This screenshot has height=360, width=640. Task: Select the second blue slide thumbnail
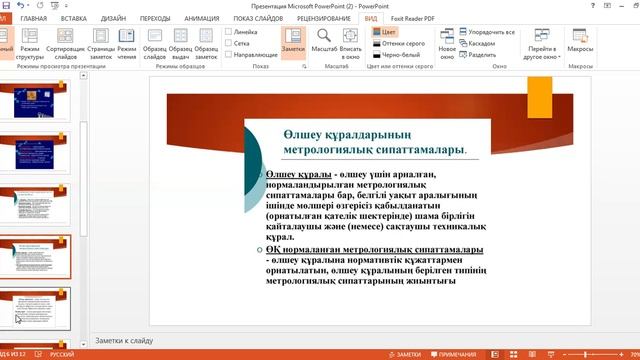pyautogui.click(x=35, y=152)
